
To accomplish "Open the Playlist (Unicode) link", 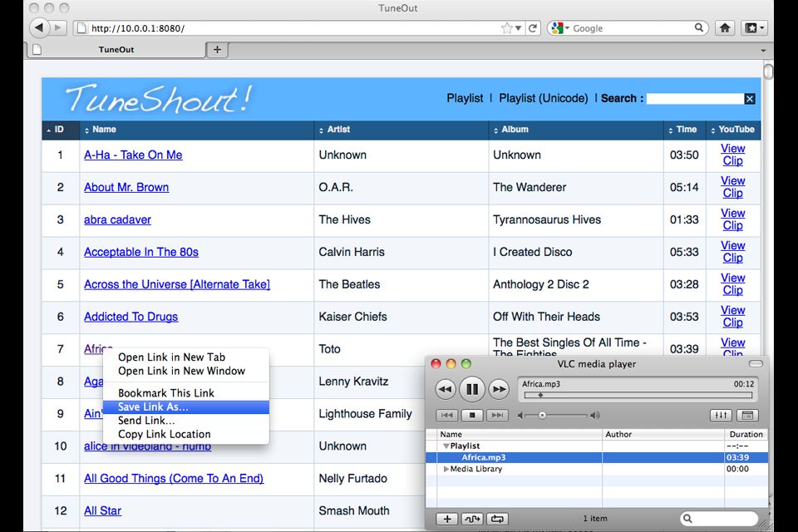I will pyautogui.click(x=543, y=98).
